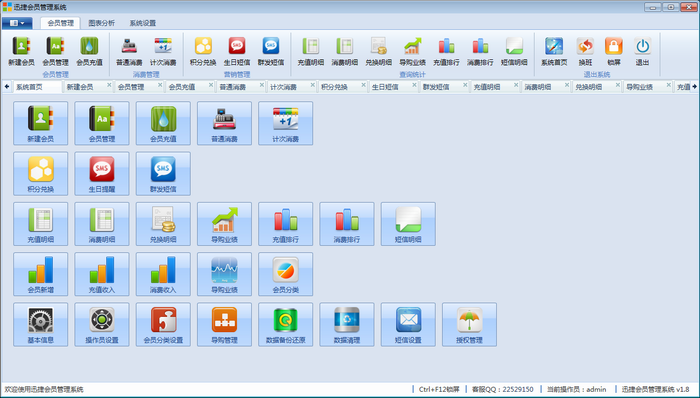Click the 导购业绩 ribbon button

click(412, 52)
